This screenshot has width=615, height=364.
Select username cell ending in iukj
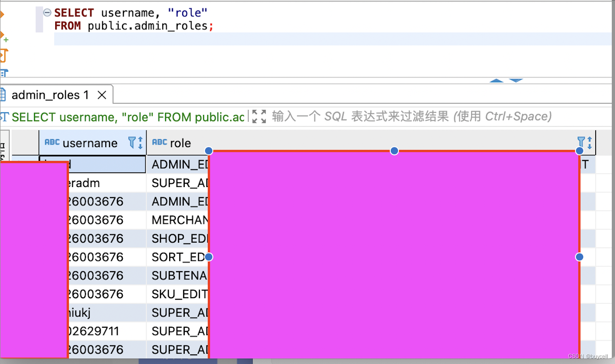coord(107,313)
